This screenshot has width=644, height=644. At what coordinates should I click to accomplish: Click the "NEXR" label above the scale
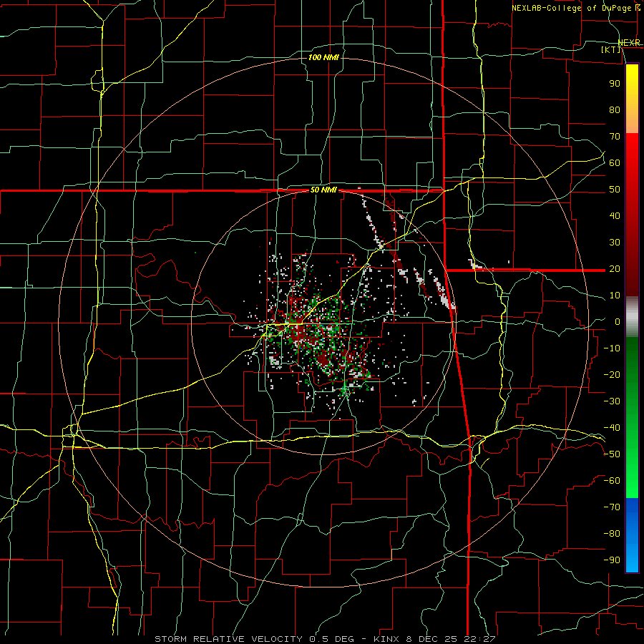(x=629, y=43)
